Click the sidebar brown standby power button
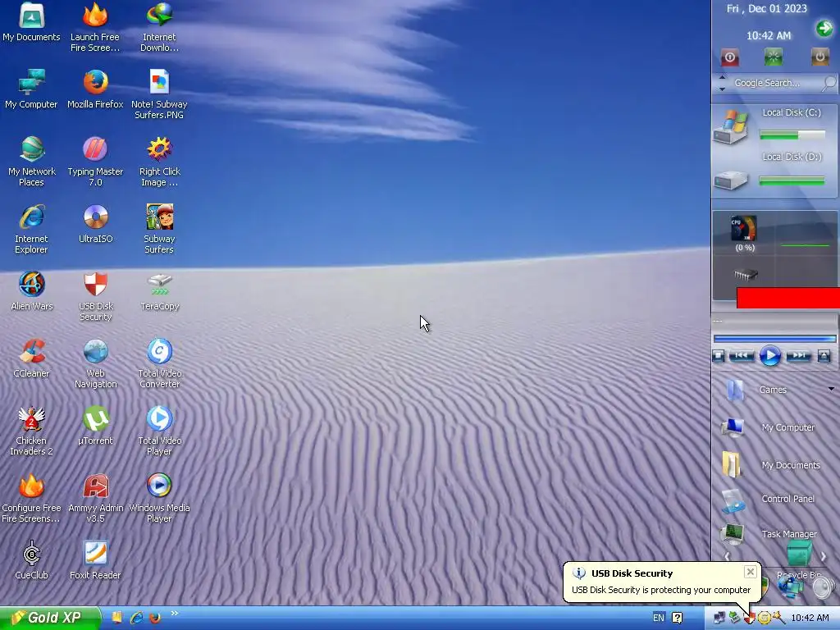840x630 pixels. (x=819, y=57)
